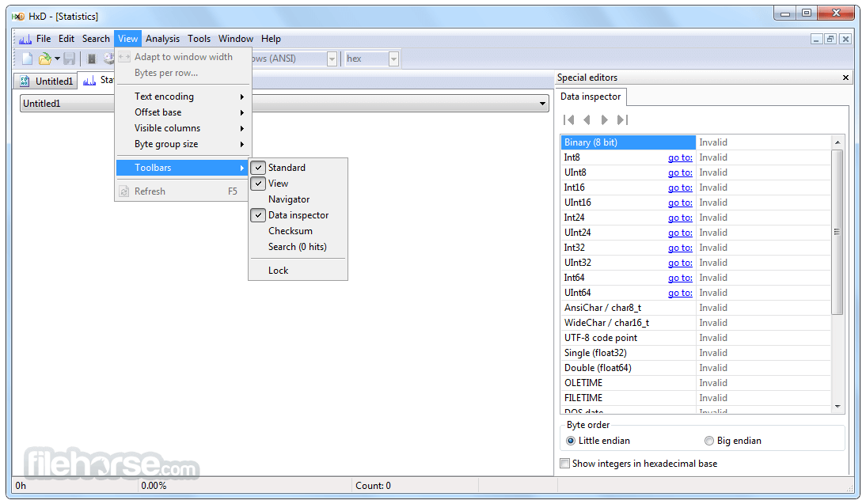Toggle the View toolbar checkmark
Image resolution: width=866 pixels, height=504 pixels.
pyautogui.click(x=258, y=184)
